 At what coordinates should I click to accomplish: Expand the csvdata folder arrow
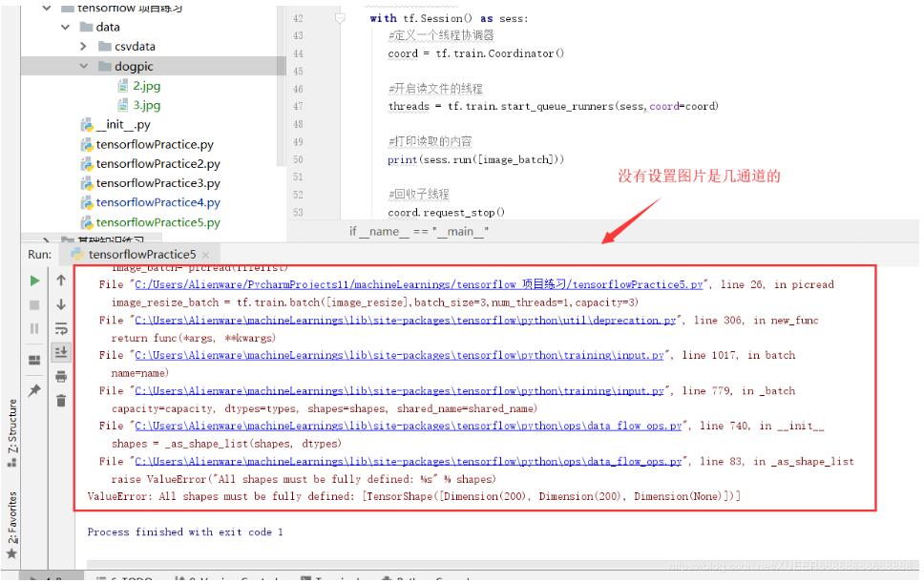[x=83, y=47]
